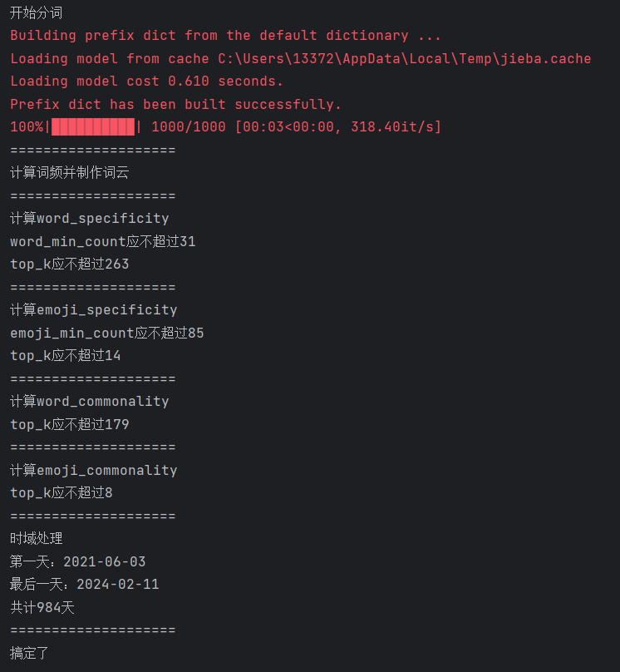
Task: Click the 'top_k应不超过14' line
Action: tap(65, 356)
